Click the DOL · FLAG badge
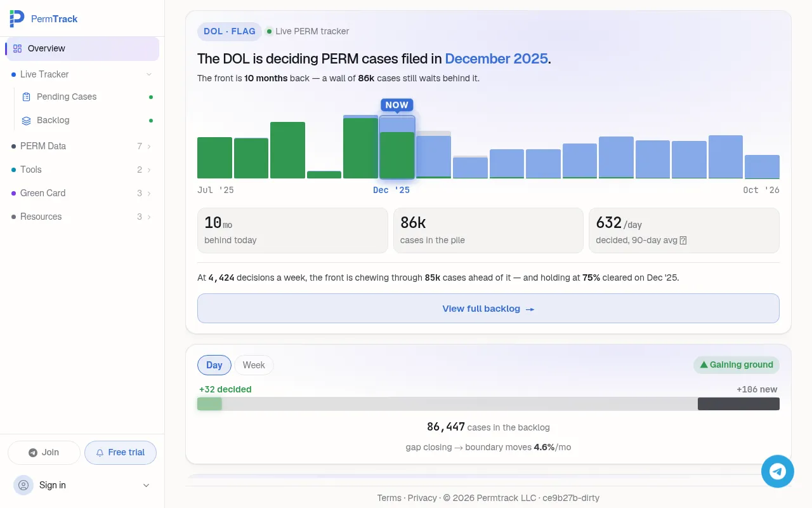Image resolution: width=812 pixels, height=508 pixels. tap(230, 31)
